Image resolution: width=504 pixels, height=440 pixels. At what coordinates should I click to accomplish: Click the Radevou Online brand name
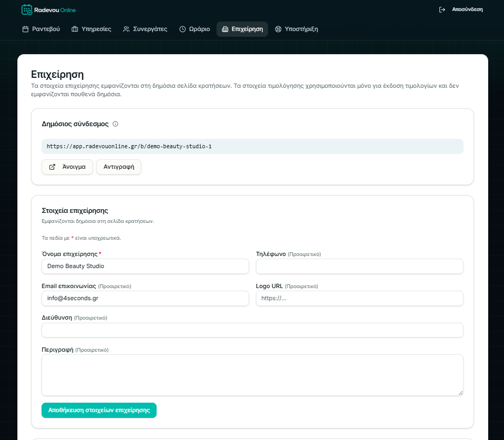click(55, 10)
